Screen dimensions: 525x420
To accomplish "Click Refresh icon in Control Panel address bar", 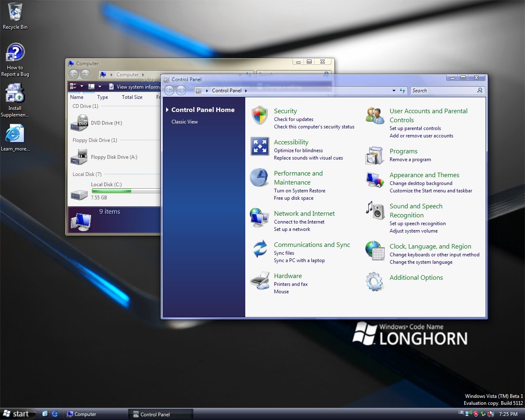I will tap(402, 91).
